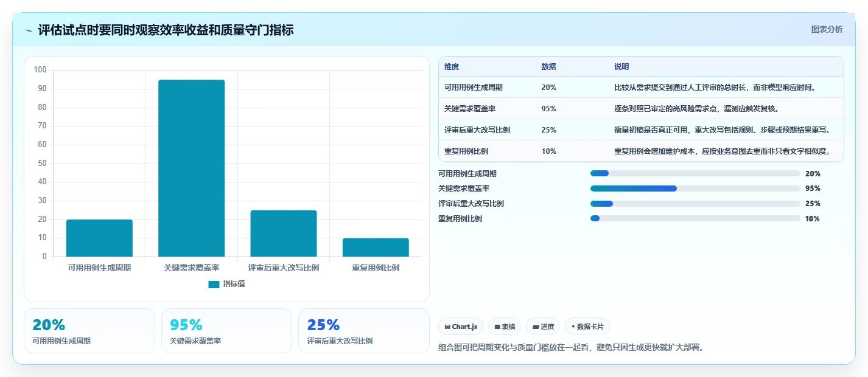The image size is (868, 377).
Task: Click description starting 衡量初稿是否真正可用
Action: (x=722, y=130)
